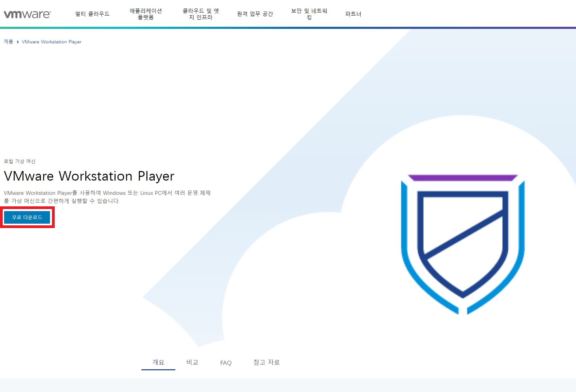
Task: Go to 제품 breadcrumb link
Action: [x=8, y=42]
